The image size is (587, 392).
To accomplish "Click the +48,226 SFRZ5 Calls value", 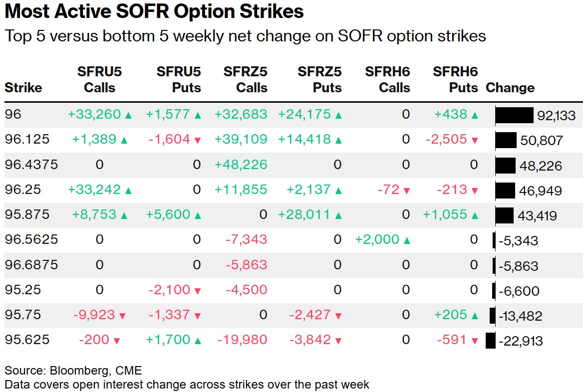I will pos(241,165).
